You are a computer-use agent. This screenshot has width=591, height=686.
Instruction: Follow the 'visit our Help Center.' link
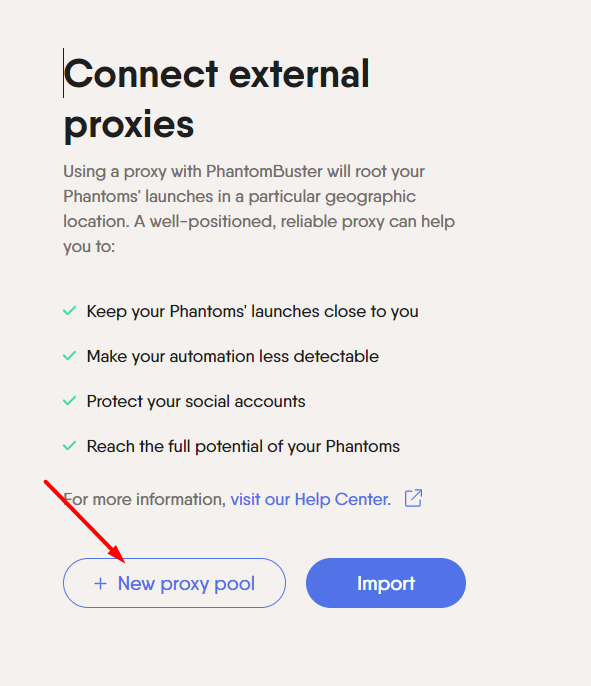(311, 499)
